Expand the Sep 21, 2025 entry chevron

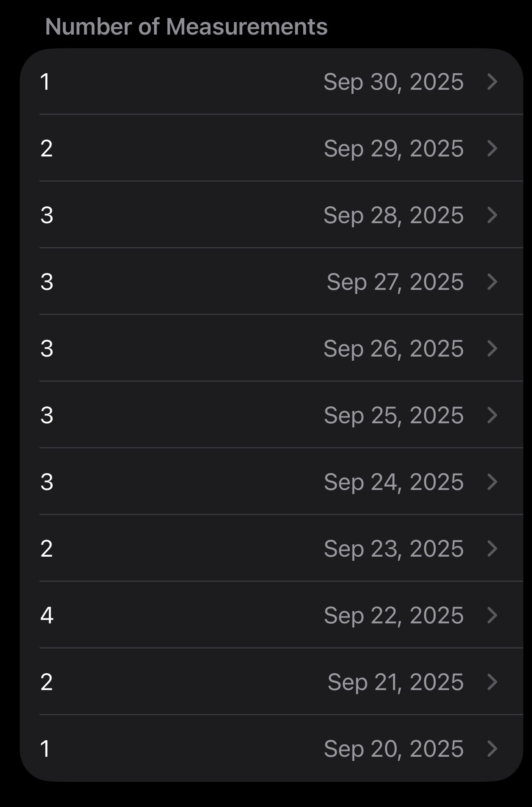point(492,682)
